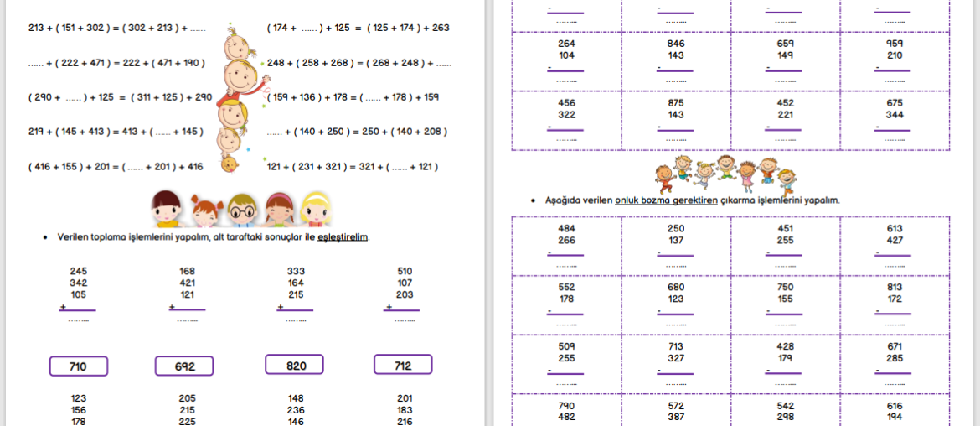Click the equation starting ( 416 + 155 ) + 201
The width and height of the screenshot is (980, 426).
(x=116, y=167)
